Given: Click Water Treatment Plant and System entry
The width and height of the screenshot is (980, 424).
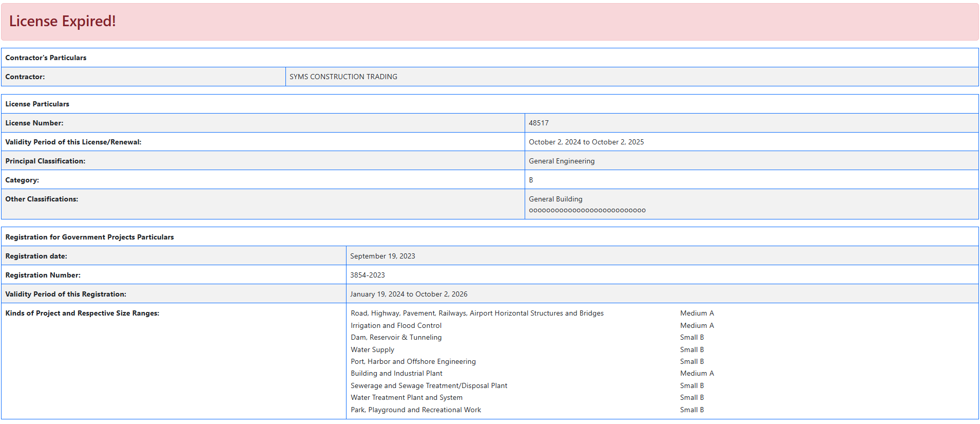Looking at the screenshot, I should point(406,397).
